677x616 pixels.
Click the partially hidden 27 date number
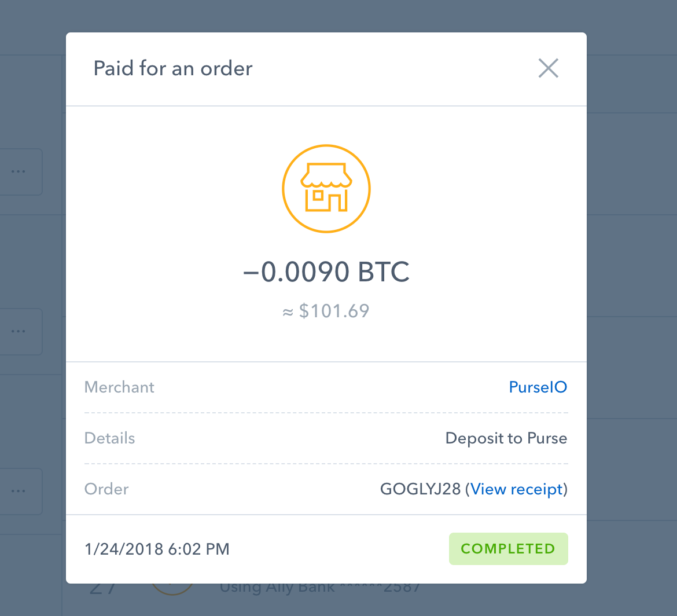104,589
